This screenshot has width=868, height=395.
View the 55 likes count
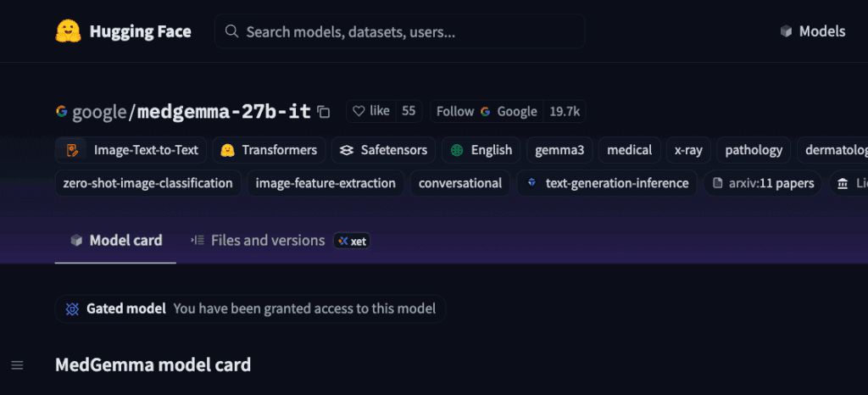(x=409, y=111)
